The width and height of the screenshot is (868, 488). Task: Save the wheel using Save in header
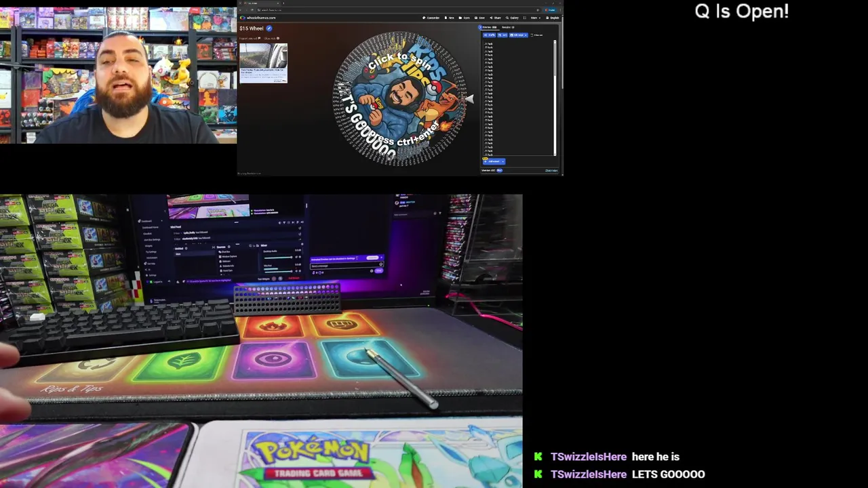[479, 18]
